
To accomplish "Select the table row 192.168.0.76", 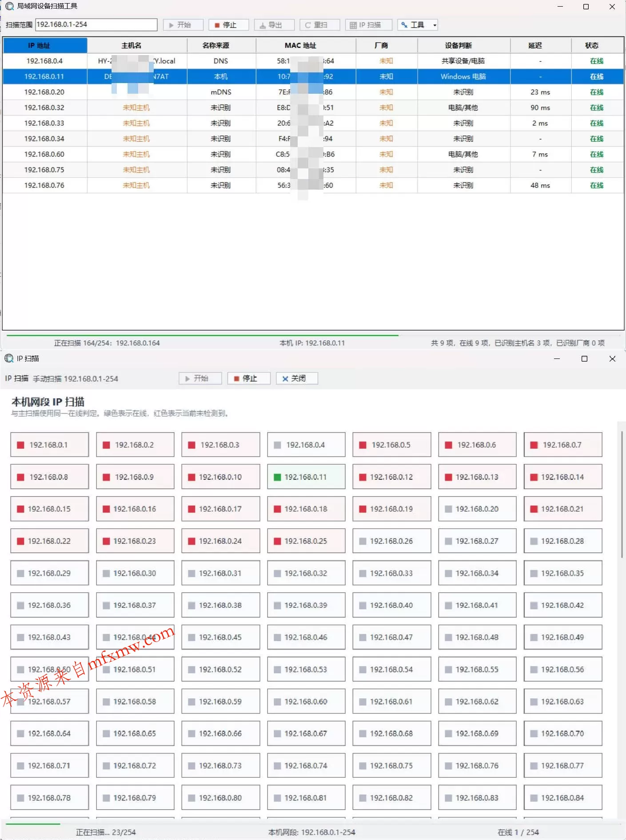I will [x=313, y=185].
